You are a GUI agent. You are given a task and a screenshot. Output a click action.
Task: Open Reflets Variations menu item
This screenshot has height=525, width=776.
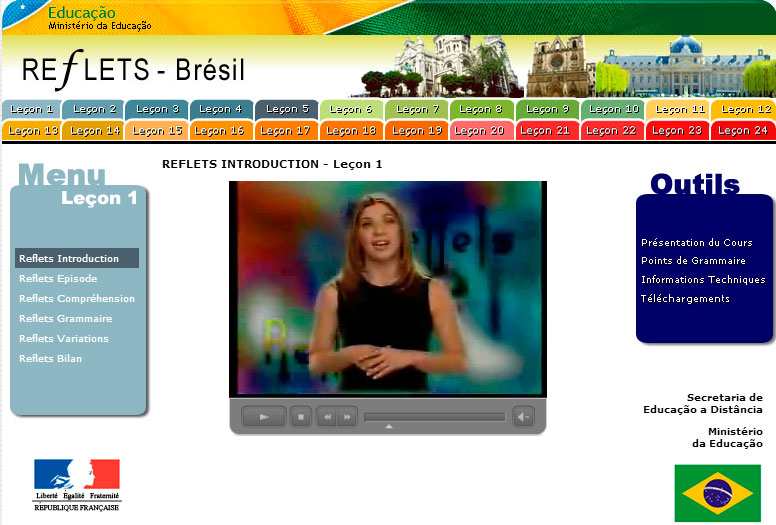point(64,338)
